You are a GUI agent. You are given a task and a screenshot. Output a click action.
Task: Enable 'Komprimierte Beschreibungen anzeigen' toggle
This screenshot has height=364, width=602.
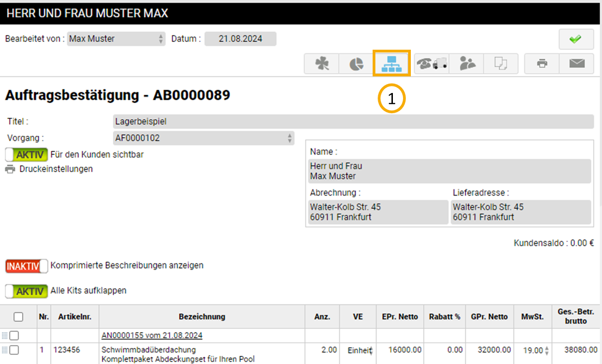coord(27,266)
